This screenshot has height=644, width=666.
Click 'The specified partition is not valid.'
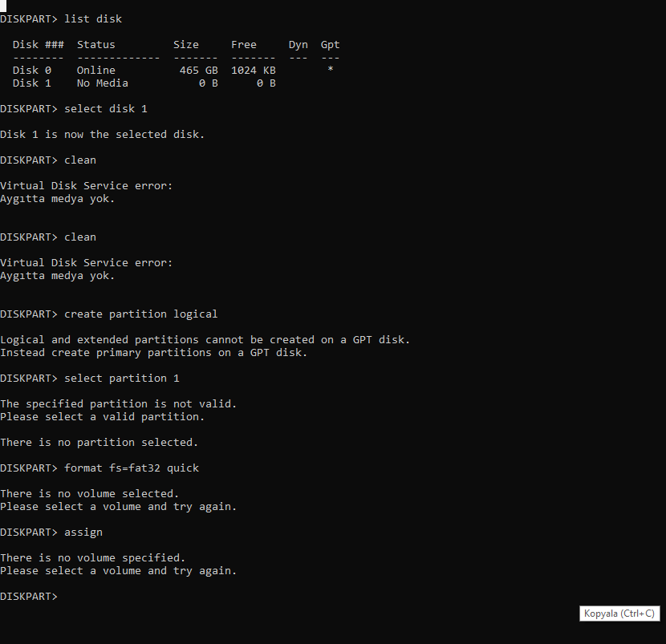[x=119, y=403]
